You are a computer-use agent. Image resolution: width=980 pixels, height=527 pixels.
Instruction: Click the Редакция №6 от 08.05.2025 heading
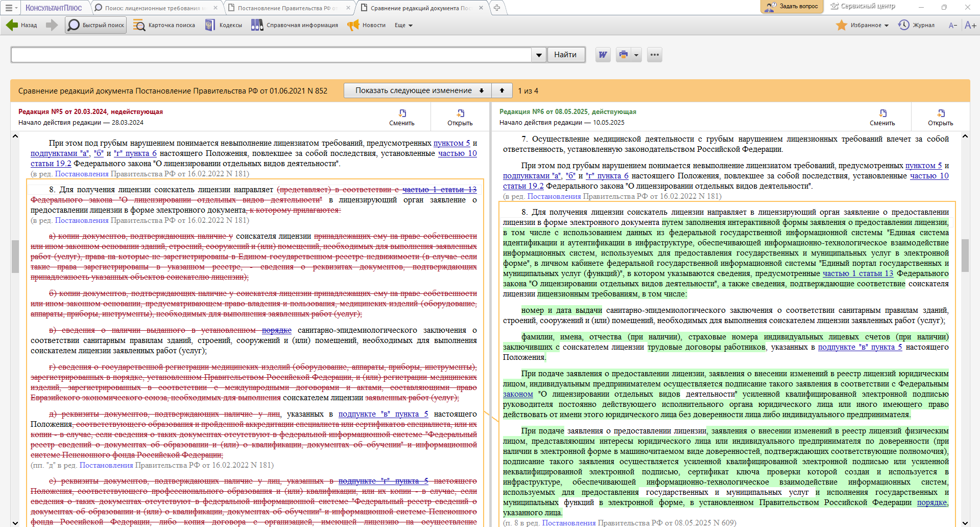568,112
